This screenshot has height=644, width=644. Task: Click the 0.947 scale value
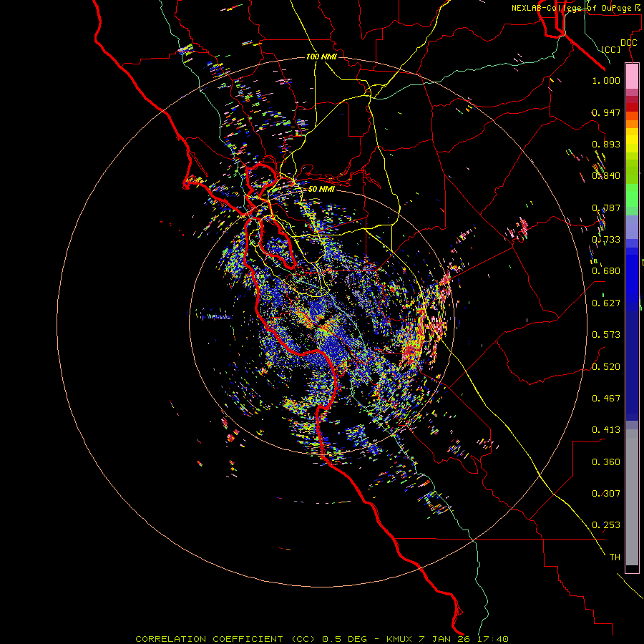coord(606,112)
